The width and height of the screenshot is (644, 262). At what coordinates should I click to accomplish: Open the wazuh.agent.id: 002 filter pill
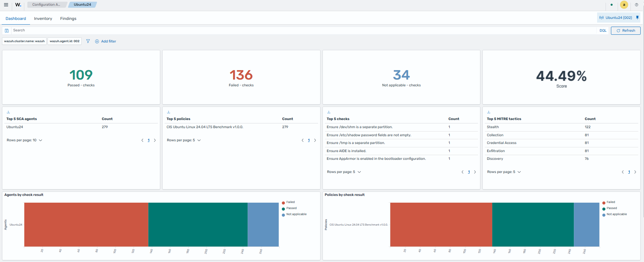pos(64,41)
